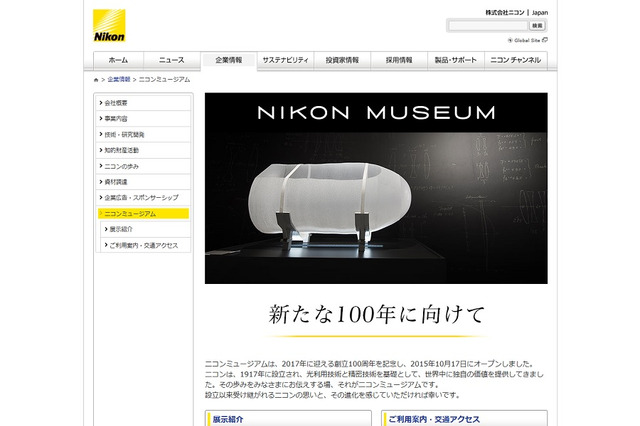The height and width of the screenshot is (426, 640).
Task: Click the Nikon Museum banner image
Action: click(x=376, y=188)
